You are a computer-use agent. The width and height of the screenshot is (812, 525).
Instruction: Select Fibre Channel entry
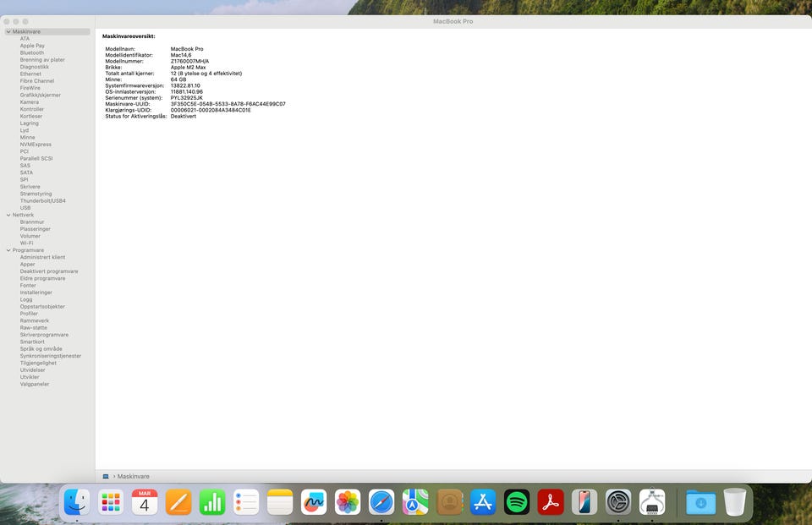coord(36,81)
